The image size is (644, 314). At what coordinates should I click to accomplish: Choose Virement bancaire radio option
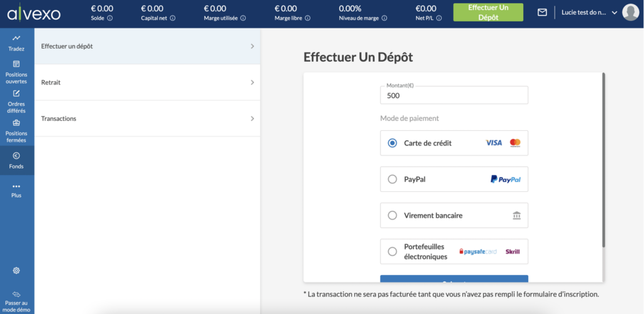[x=392, y=215]
